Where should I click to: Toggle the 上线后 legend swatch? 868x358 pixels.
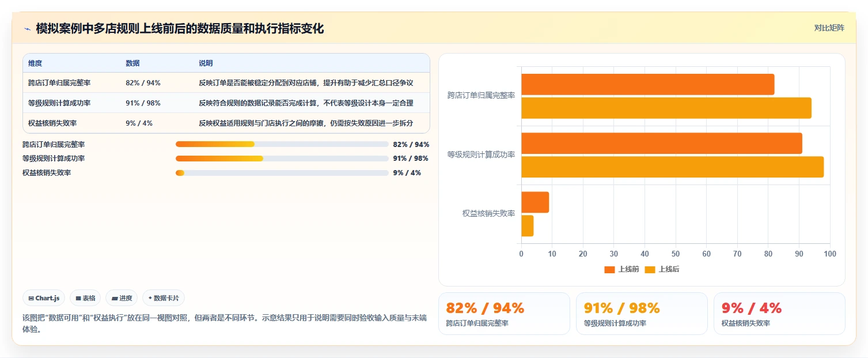[x=650, y=270]
